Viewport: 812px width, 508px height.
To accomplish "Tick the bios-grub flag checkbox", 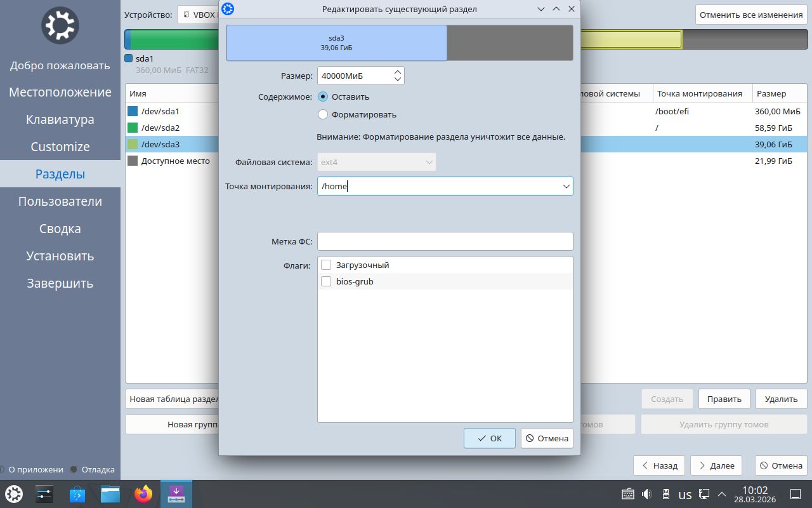I will [x=326, y=281].
